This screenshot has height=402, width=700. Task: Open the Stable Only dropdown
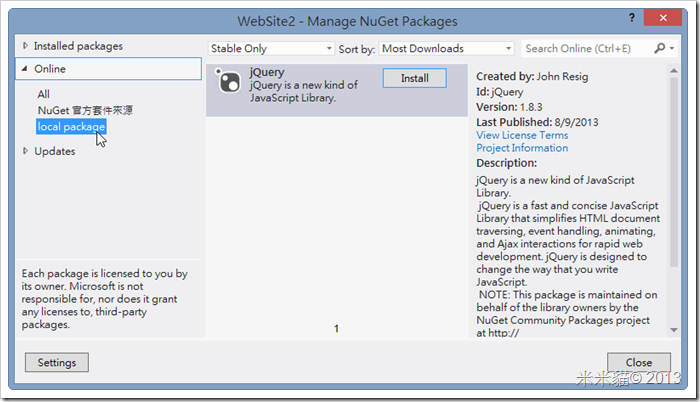pyautogui.click(x=271, y=48)
